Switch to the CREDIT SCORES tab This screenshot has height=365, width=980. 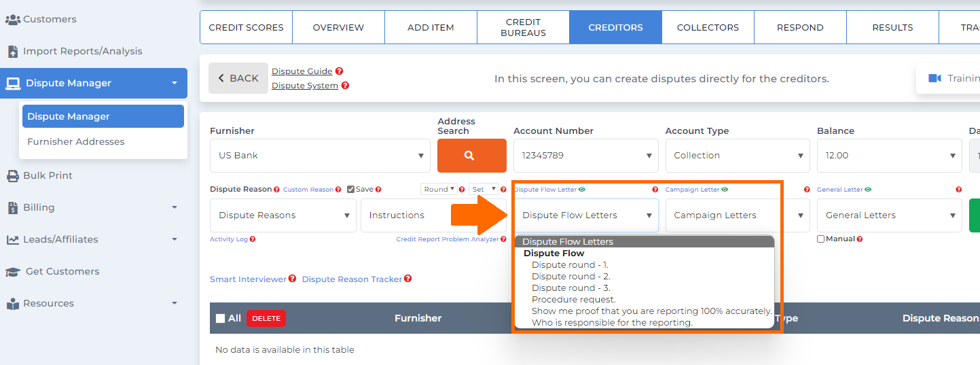pos(246,28)
